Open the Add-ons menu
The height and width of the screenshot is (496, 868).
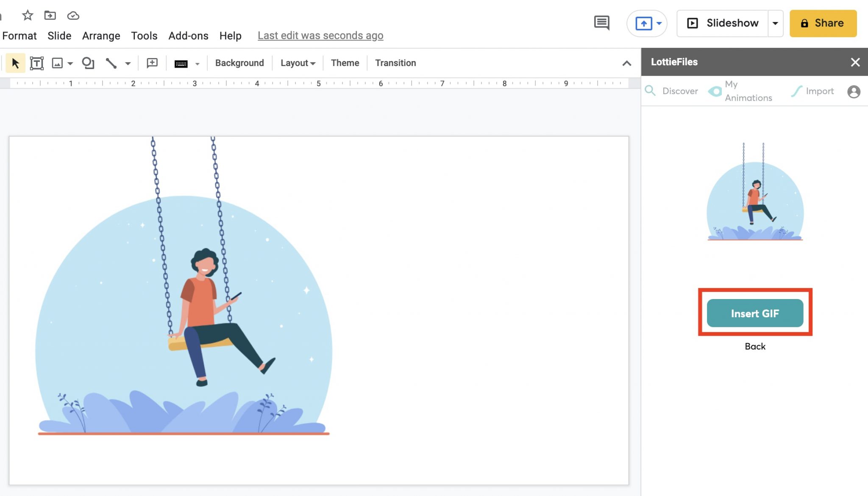[x=188, y=36]
